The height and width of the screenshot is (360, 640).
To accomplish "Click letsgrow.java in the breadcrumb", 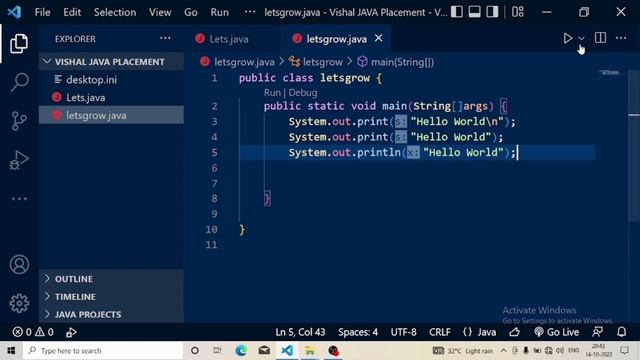I will coord(244,62).
